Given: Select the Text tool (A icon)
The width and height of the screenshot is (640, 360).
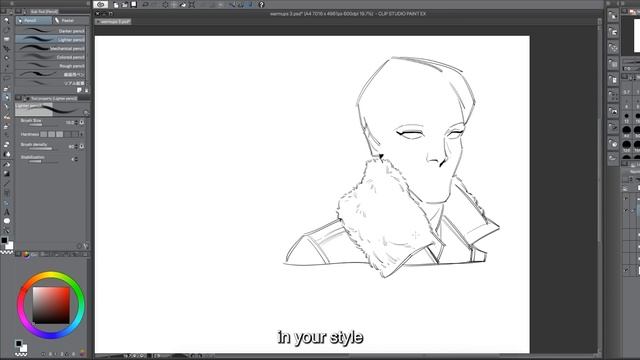Looking at the screenshot, I should (7, 212).
